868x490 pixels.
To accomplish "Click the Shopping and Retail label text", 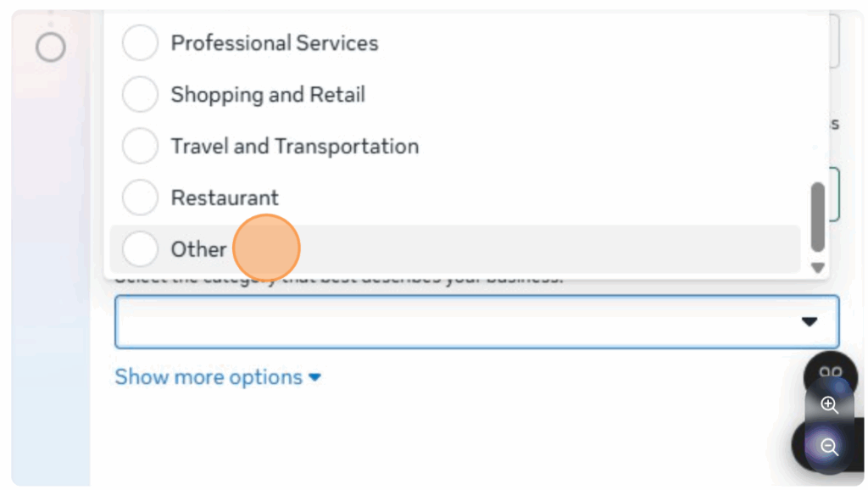I will [268, 95].
